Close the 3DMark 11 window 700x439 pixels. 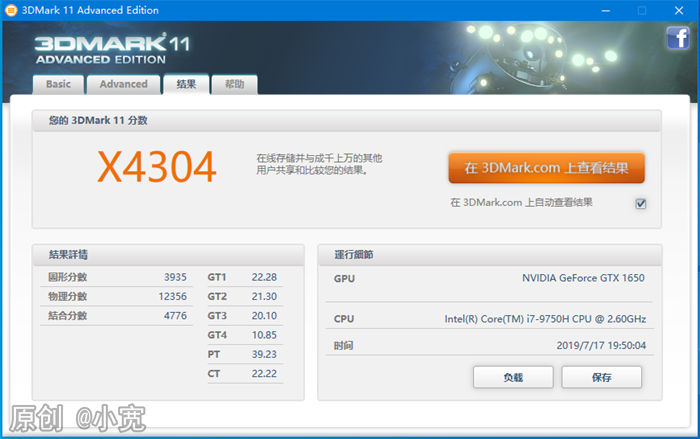(679, 10)
